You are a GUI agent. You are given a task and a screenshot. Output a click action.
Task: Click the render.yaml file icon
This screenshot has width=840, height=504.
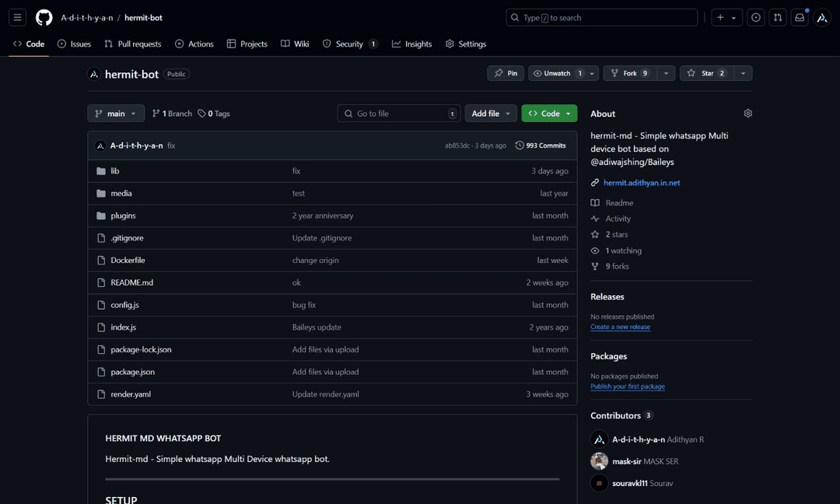100,394
